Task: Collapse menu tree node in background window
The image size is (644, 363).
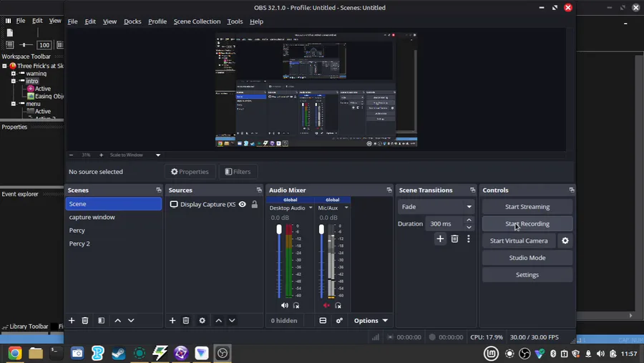Action: click(x=13, y=104)
